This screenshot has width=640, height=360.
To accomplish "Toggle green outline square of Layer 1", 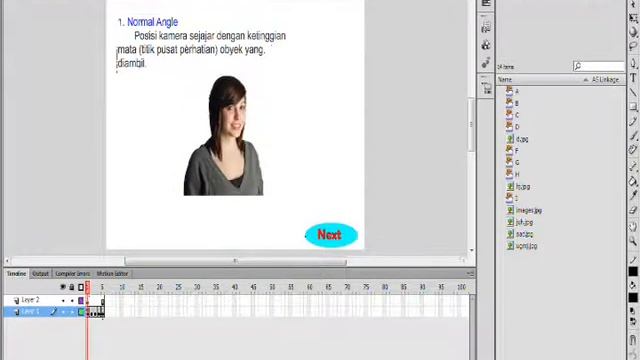I will coord(81,312).
